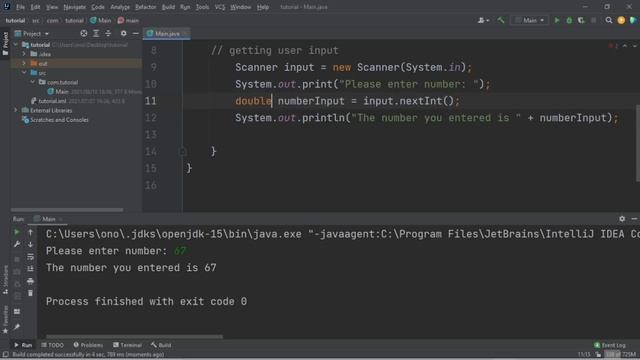Collapse the src folder
This screenshot has width=640, height=360.
tap(24, 73)
